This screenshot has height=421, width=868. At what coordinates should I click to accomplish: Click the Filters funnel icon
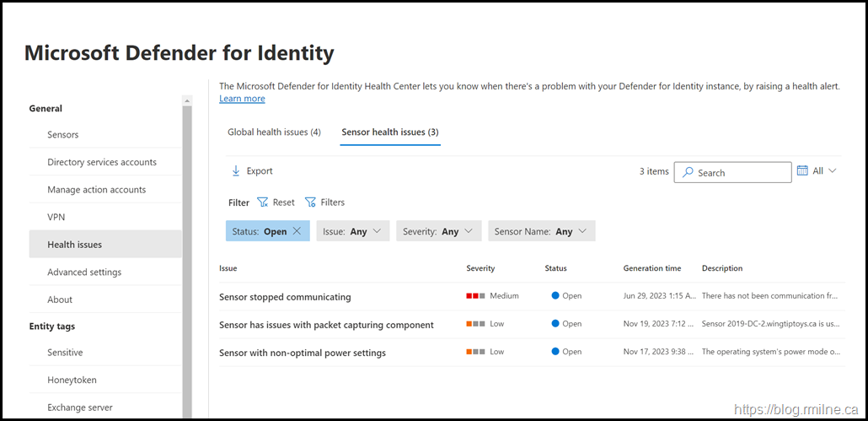(x=310, y=202)
